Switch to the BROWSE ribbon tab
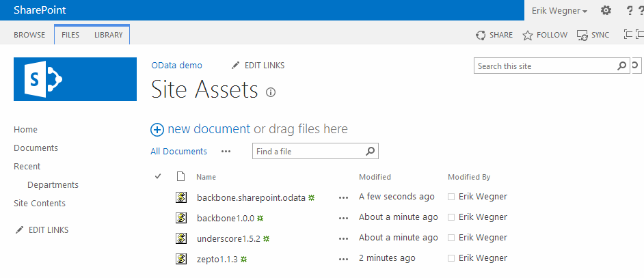 pos(29,35)
